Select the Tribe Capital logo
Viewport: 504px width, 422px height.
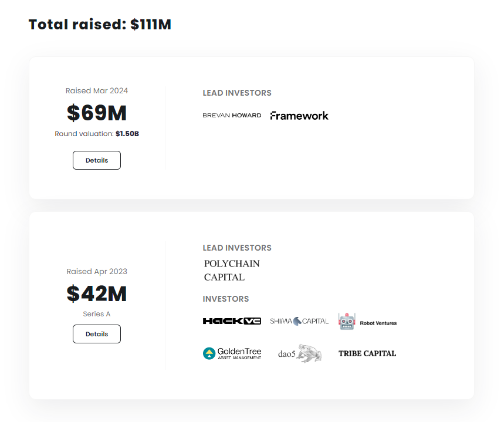(x=367, y=353)
